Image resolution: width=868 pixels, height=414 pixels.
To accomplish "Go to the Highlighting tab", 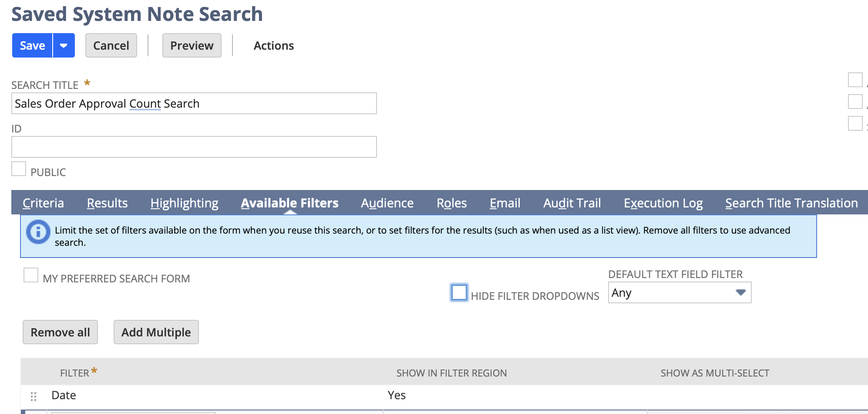I will pyautogui.click(x=184, y=203).
